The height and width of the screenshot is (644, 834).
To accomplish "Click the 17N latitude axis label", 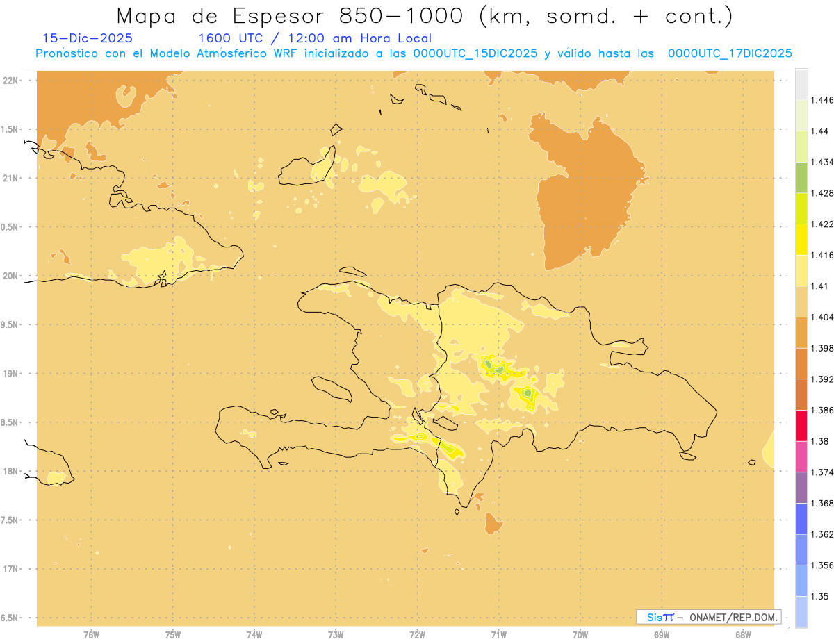I will 10,569.
